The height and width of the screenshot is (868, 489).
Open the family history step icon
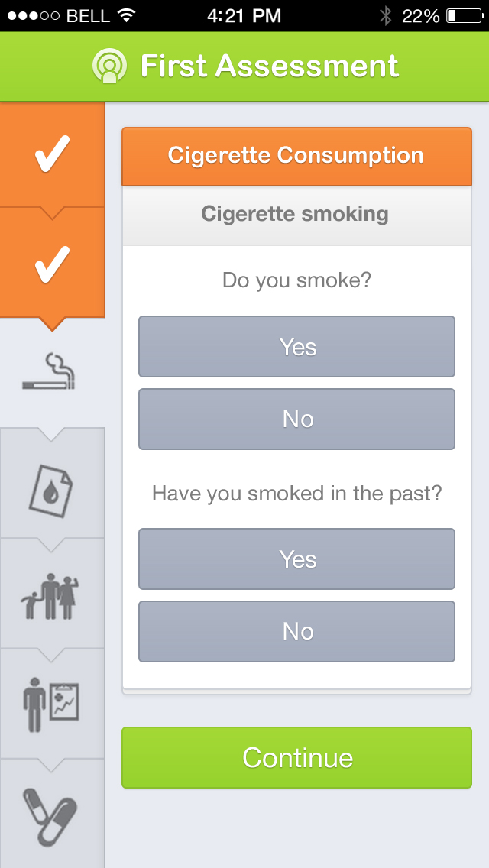pyautogui.click(x=52, y=596)
